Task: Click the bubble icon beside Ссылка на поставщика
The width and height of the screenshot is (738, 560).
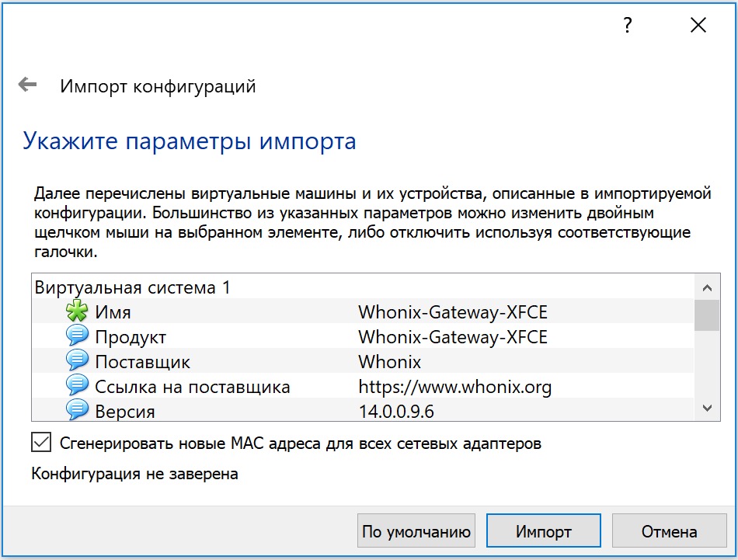Action: click(77, 385)
